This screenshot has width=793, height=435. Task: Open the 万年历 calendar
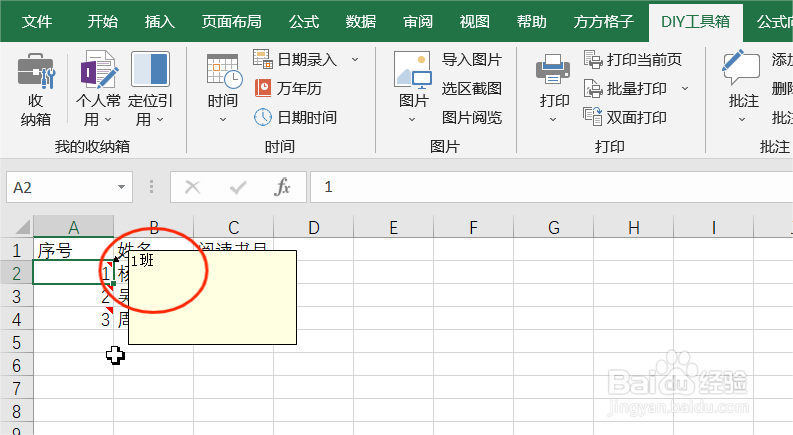(288, 89)
